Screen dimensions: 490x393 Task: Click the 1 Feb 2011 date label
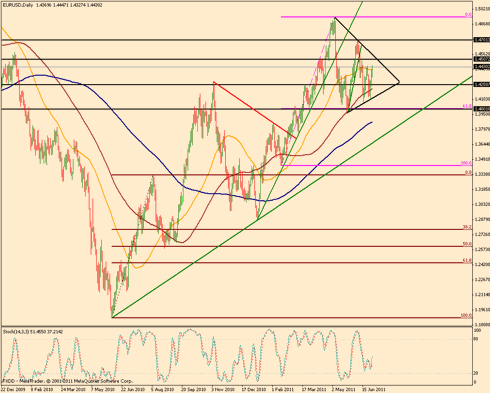click(283, 389)
